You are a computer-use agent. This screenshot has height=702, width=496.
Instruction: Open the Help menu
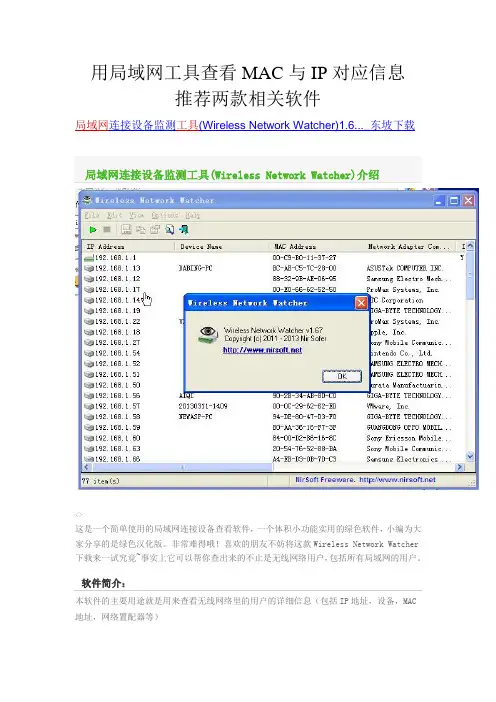click(192, 215)
